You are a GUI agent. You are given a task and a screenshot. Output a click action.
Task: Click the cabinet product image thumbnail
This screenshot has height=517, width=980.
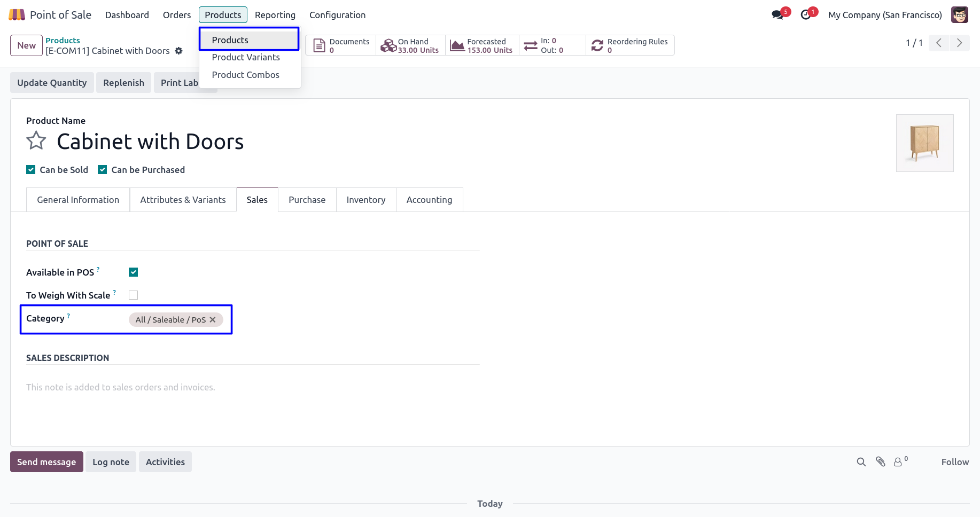point(924,143)
